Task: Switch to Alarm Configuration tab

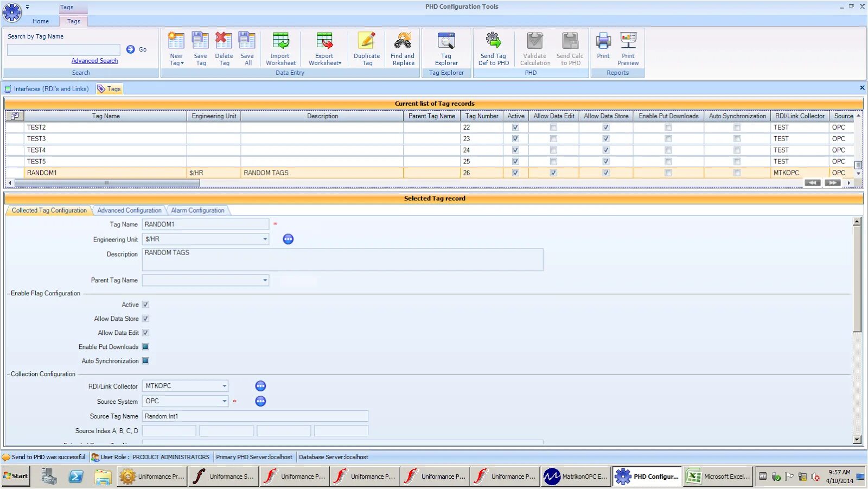Action: (197, 211)
